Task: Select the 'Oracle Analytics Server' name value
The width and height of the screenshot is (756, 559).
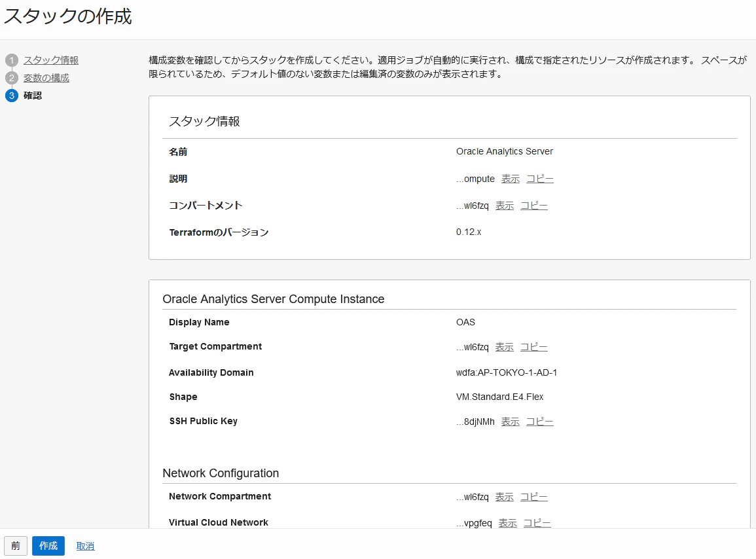Action: [504, 151]
